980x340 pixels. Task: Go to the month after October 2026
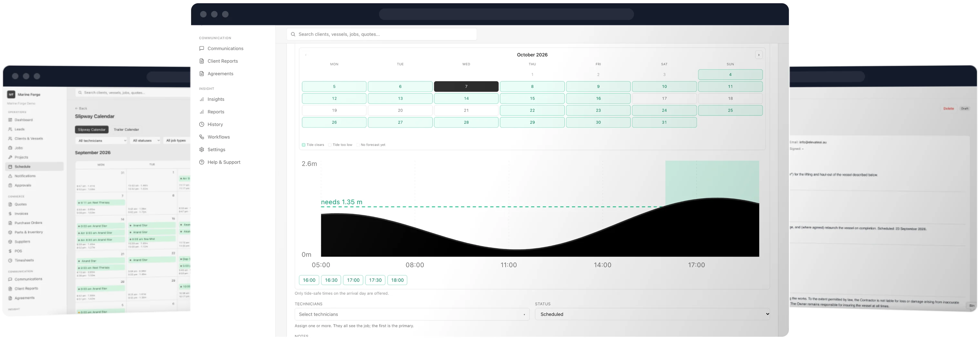[759, 55]
